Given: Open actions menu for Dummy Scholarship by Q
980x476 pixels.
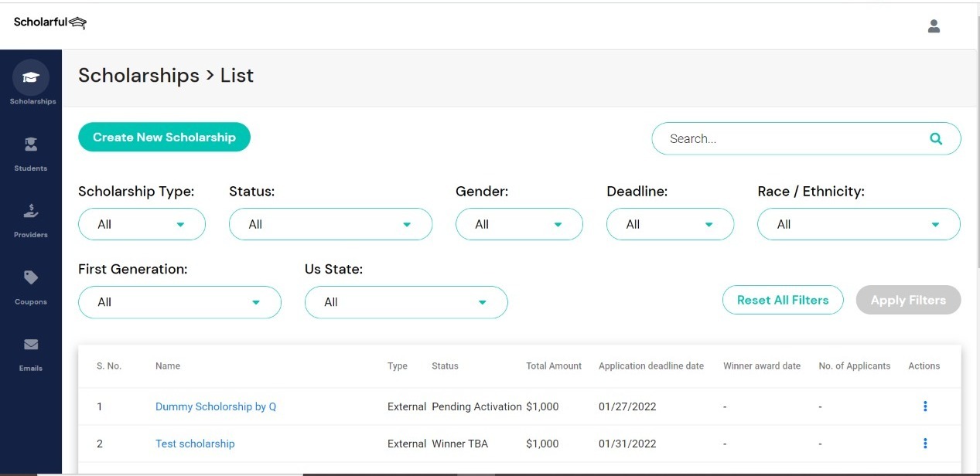Looking at the screenshot, I should tap(925, 406).
